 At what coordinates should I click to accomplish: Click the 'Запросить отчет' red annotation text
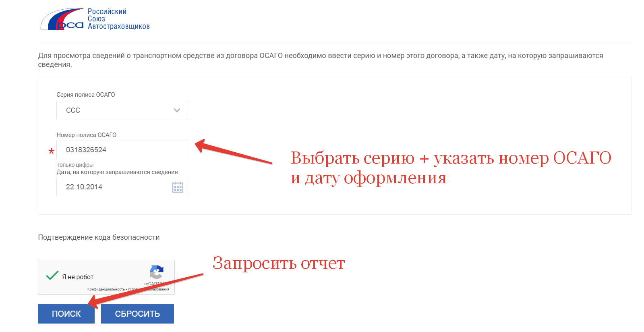click(x=278, y=264)
